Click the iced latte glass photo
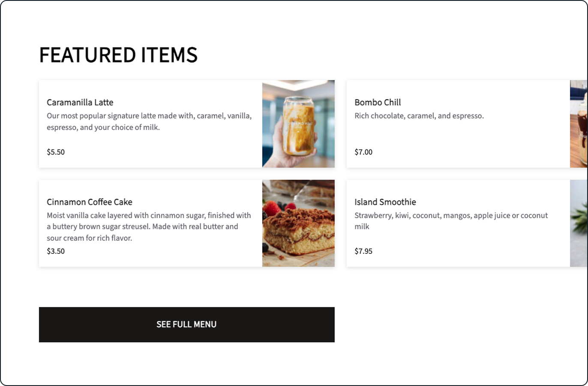588x386 pixels. (300, 124)
